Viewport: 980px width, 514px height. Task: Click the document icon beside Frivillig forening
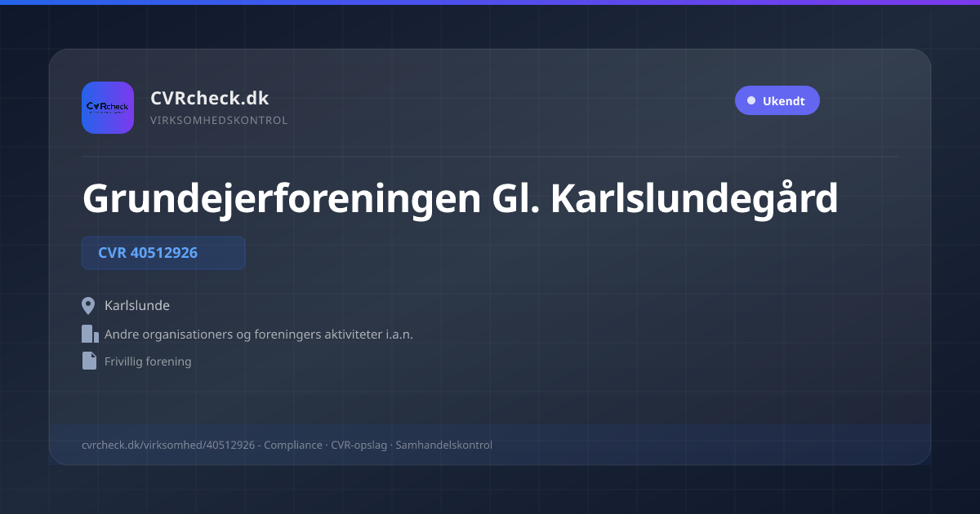click(x=89, y=361)
